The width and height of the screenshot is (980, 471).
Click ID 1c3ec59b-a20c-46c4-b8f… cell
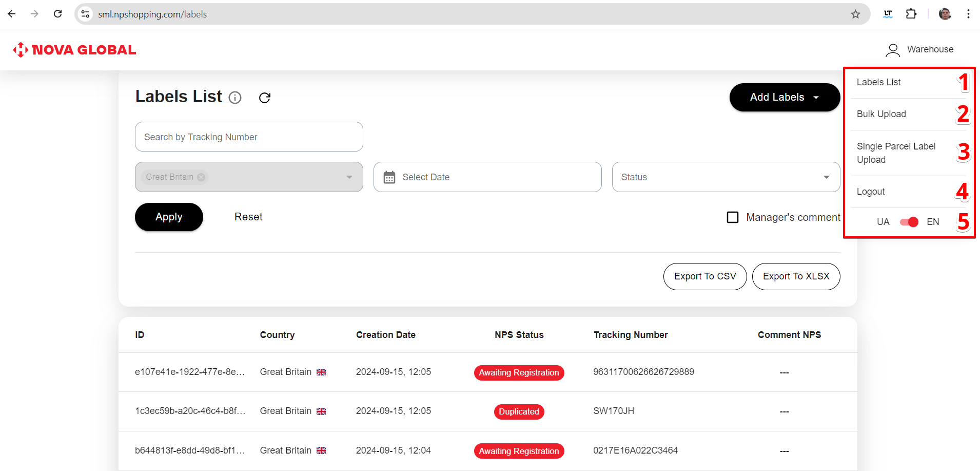[x=190, y=411]
